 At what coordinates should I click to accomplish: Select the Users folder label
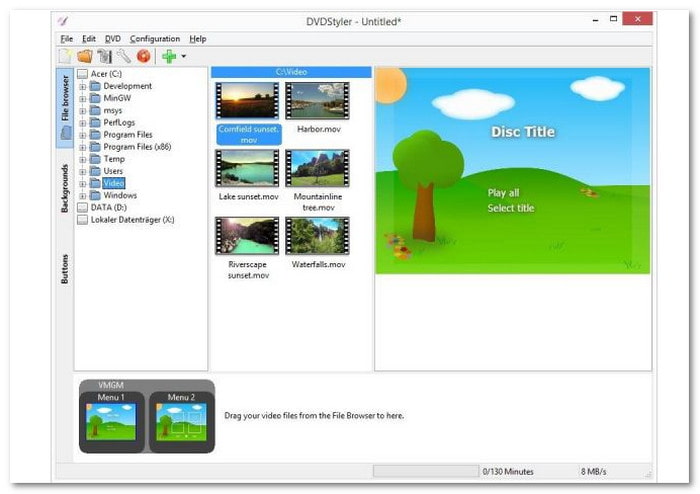(113, 171)
